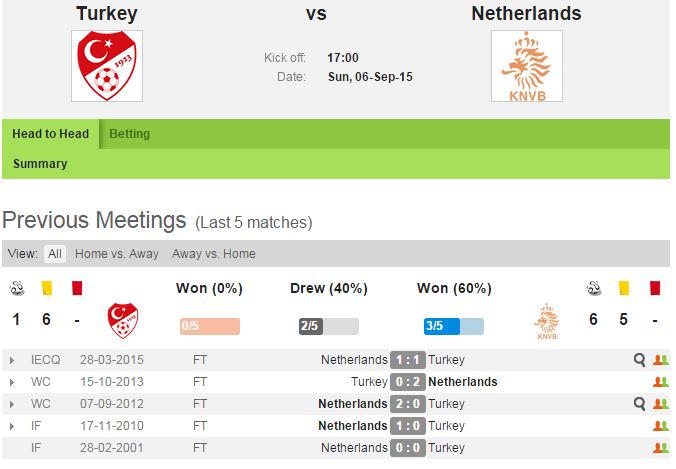Click the small Netherlands crest in stats row
This screenshot has height=469, width=676.
(x=547, y=321)
